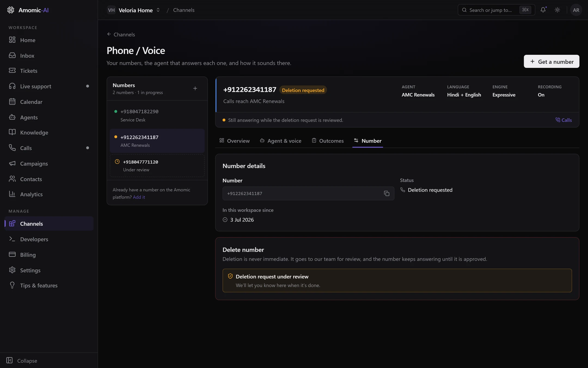The width and height of the screenshot is (588, 368).
Task: Select Channels in Manage sidebar
Action: pos(49,224)
